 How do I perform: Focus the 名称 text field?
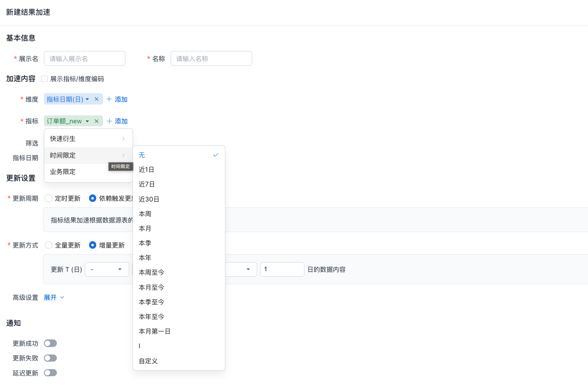(211, 59)
